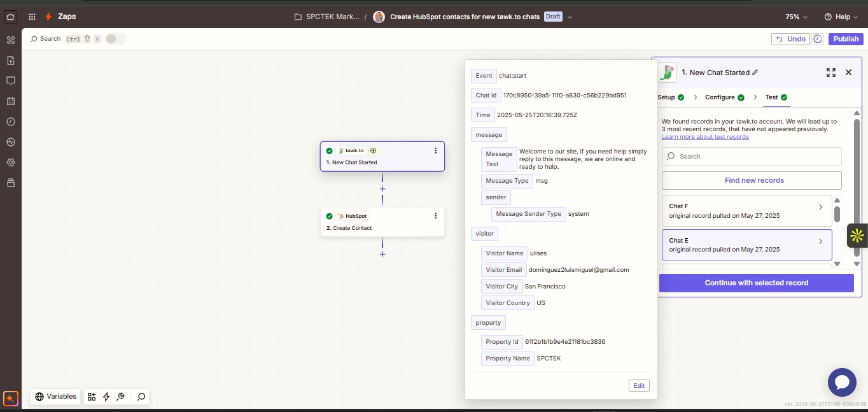Click the Zap title text
The height and width of the screenshot is (412, 868).
[465, 17]
